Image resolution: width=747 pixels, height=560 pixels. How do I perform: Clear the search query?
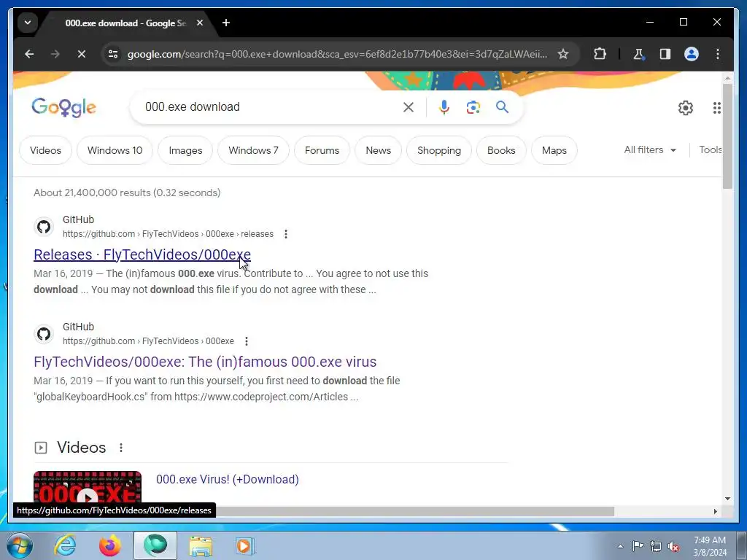(x=409, y=107)
